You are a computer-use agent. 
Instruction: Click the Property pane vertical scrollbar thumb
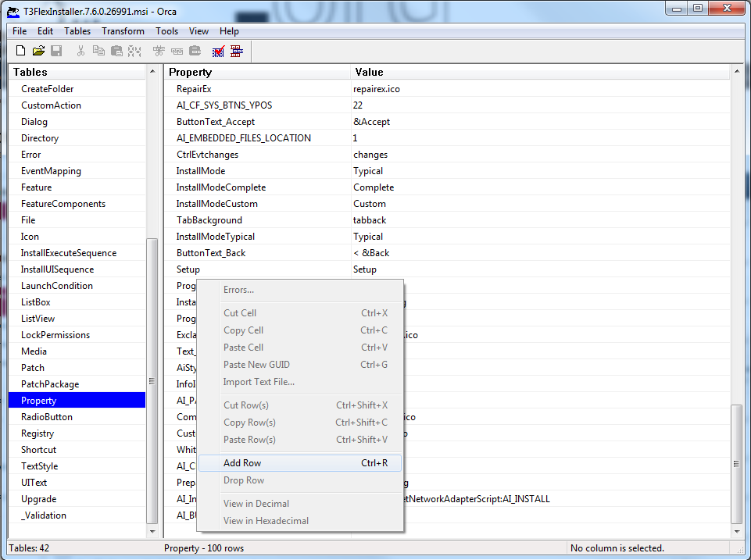[x=737, y=464]
